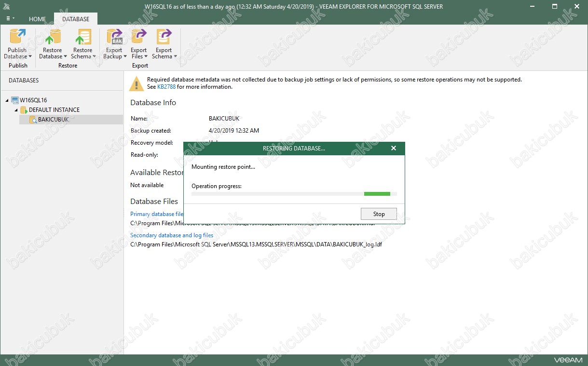Select DEFAULT INSTANCE in the tree
The width and height of the screenshot is (588, 366).
tap(54, 110)
